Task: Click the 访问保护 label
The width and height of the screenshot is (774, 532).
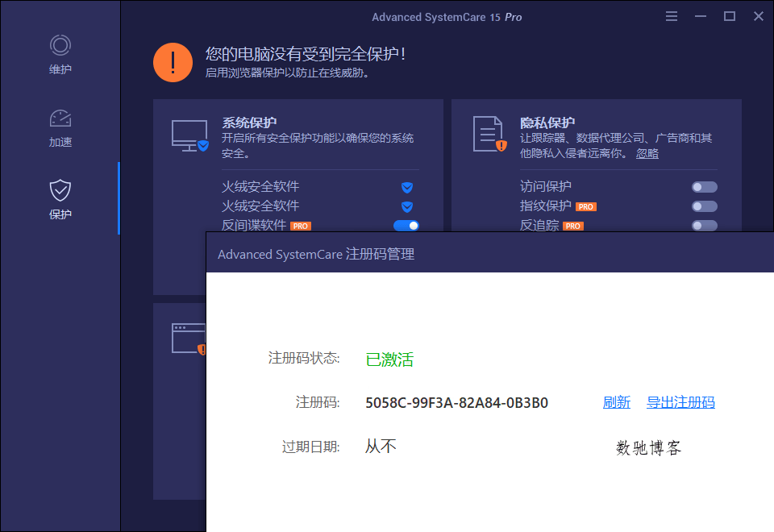Action: click(546, 186)
